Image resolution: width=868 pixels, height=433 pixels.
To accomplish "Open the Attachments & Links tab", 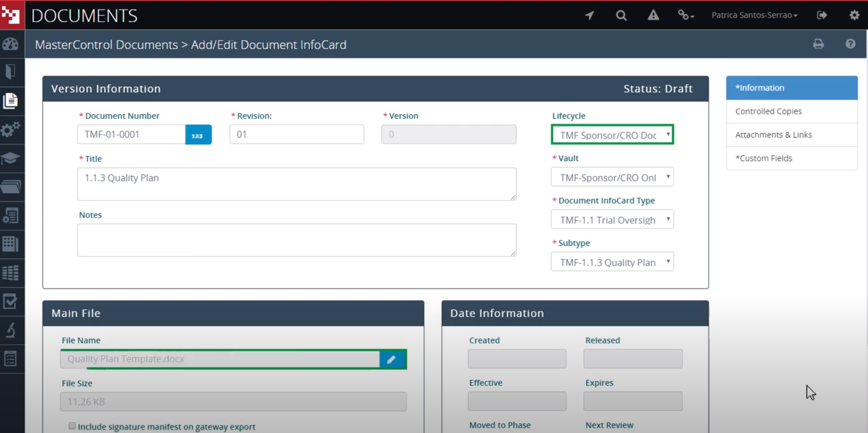I will (792, 135).
